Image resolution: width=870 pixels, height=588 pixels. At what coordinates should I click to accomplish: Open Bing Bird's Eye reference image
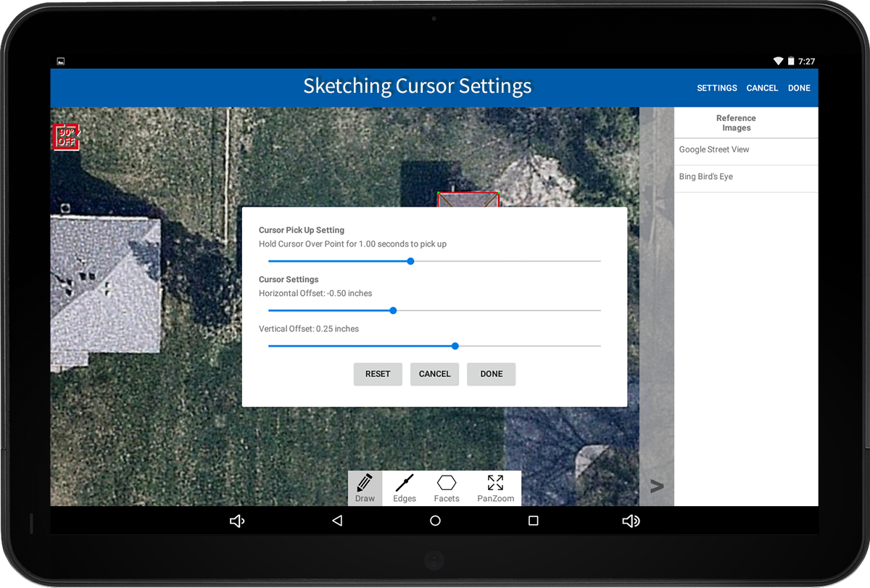coord(705,177)
